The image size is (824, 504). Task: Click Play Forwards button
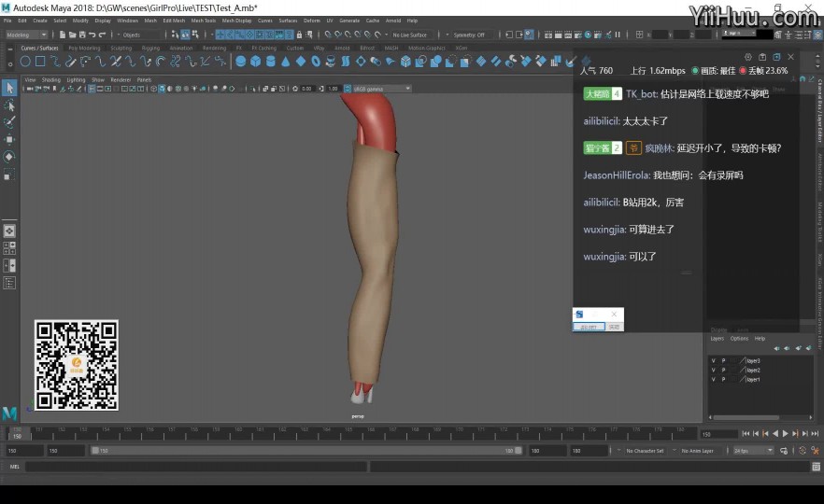785,434
